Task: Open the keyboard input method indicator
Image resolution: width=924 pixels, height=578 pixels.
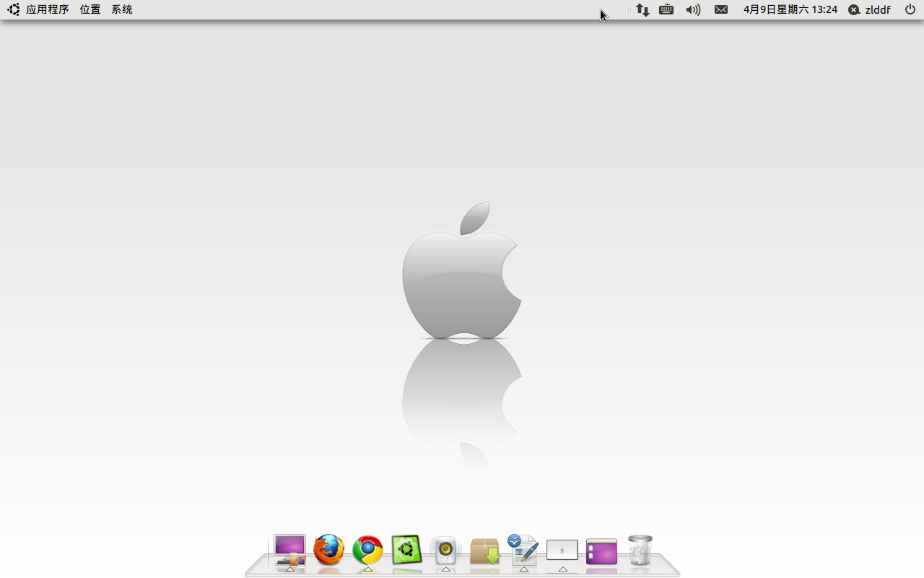Action: click(666, 9)
